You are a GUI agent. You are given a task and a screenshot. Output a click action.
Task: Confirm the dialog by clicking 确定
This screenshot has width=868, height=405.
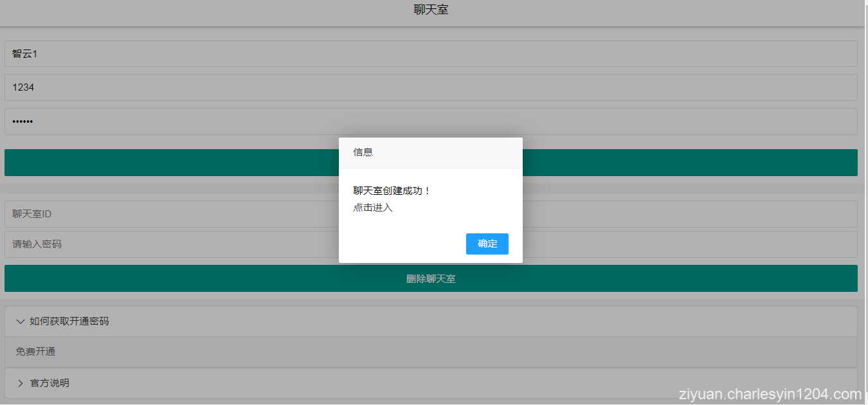(x=487, y=244)
